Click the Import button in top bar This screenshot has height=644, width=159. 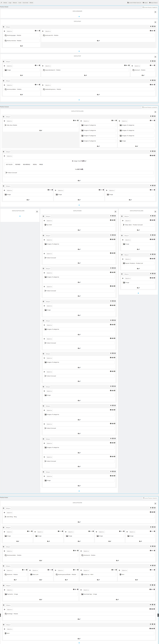click(145, 3)
